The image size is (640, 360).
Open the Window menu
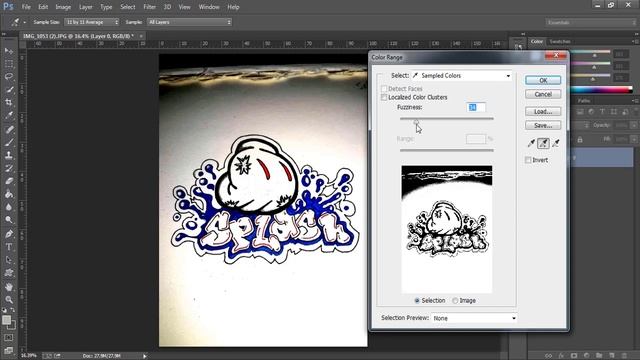(209, 7)
